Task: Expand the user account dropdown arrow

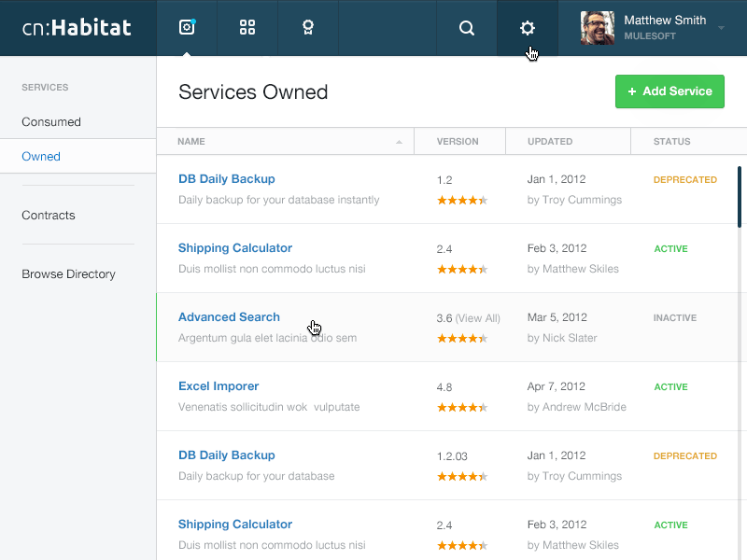Action: click(x=722, y=29)
